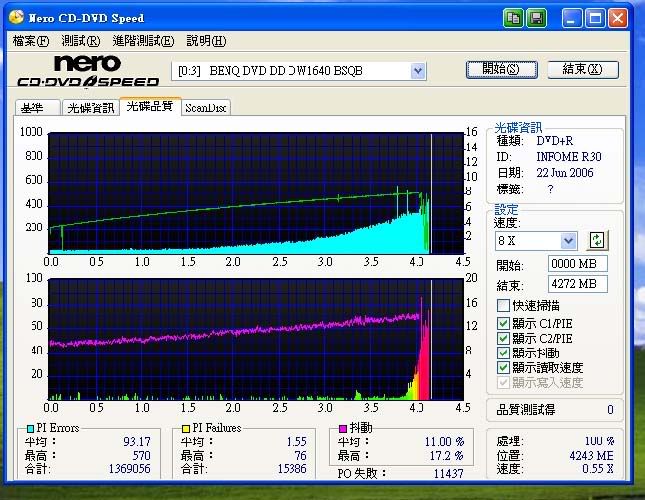
Task: Click the save floppy disk icon
Action: point(536,18)
